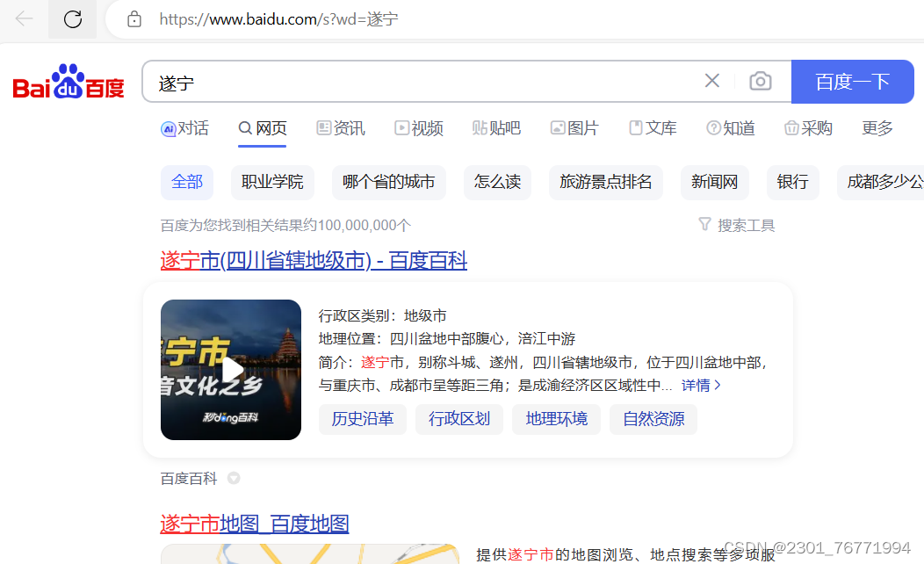Click the map preview thumbnail
This screenshot has height=564, width=924.
pos(310,554)
